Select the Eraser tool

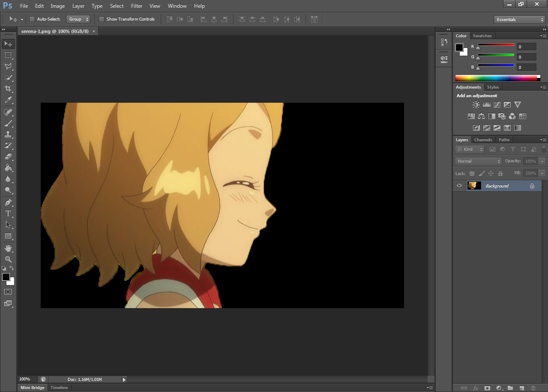pyautogui.click(x=8, y=157)
